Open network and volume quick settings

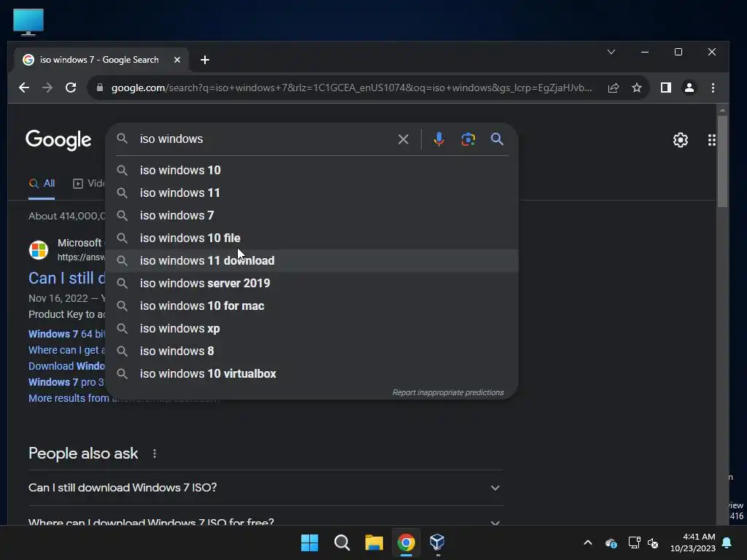click(643, 542)
